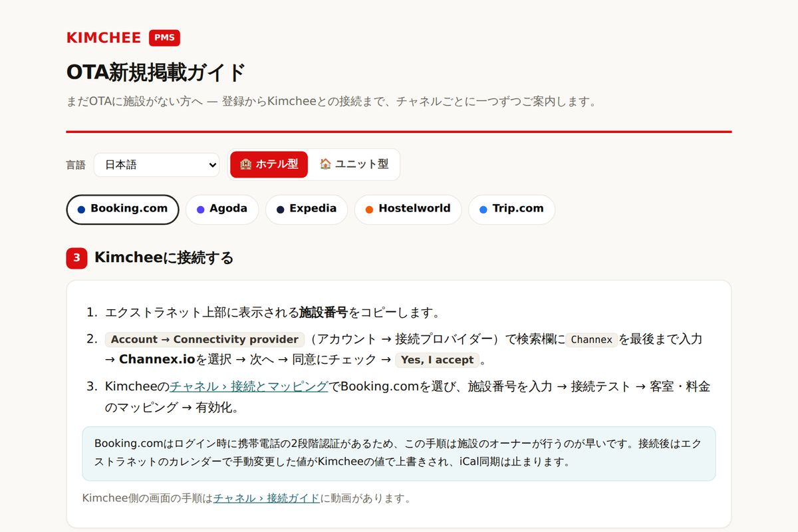Click the blue dot beside Trip.com
798x532 pixels.
[x=483, y=209]
